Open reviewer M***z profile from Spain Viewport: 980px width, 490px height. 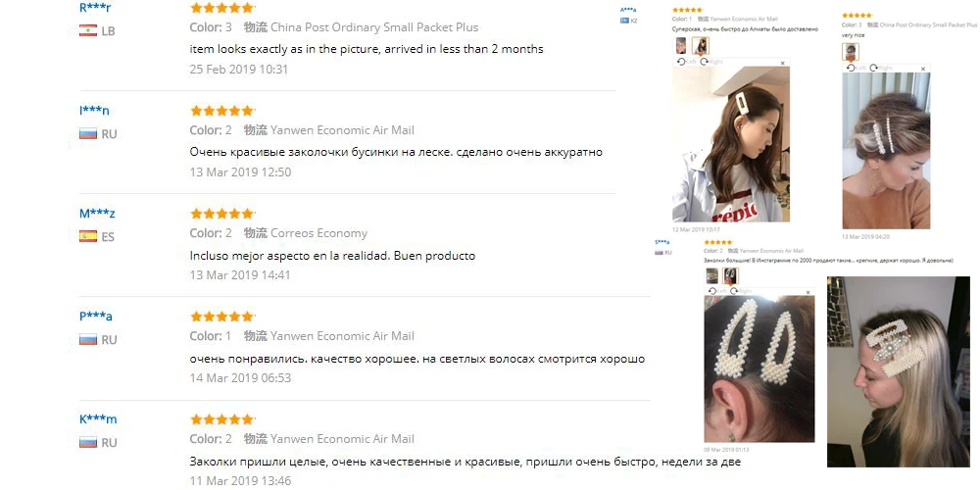point(97,214)
